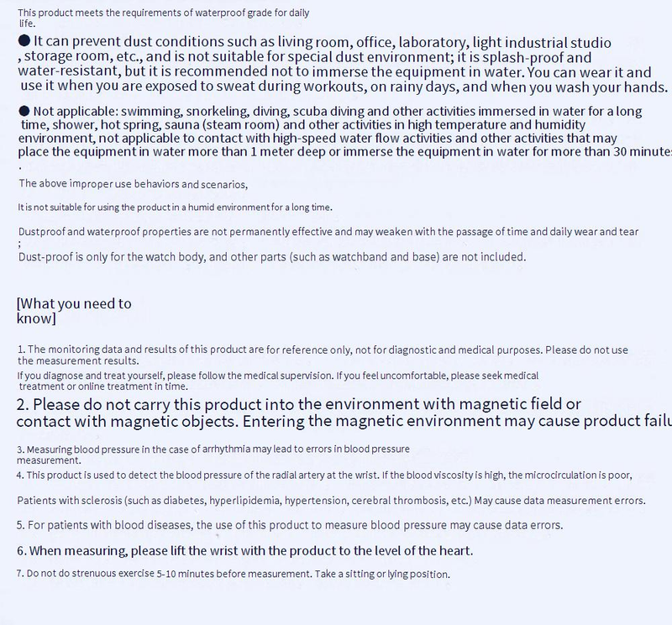This screenshot has height=625, width=672.
Task: Click "The above improper use behaviors and scenarios"
Action: pos(133,183)
